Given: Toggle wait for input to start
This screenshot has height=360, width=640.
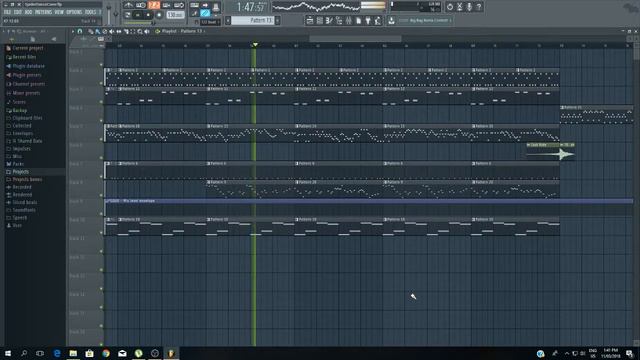Looking at the screenshot, I should pos(141,5).
